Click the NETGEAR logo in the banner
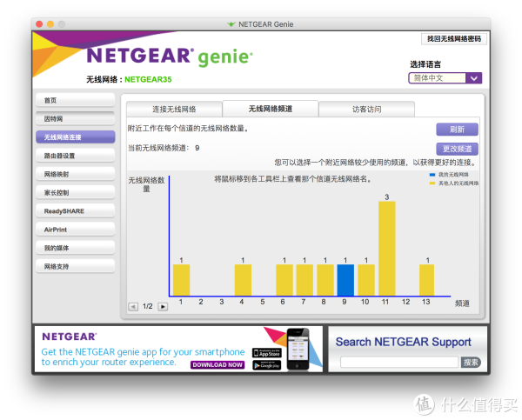This screenshot has width=522, height=420. tap(70, 337)
